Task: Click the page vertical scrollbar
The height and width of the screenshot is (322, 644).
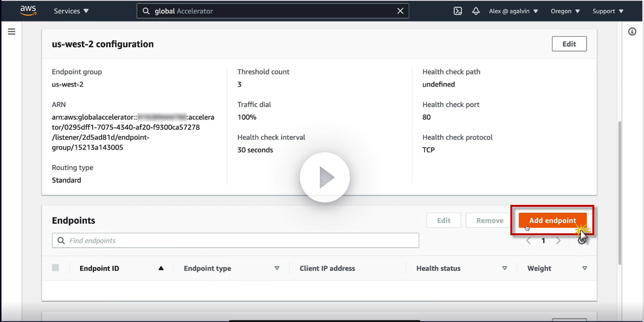Action: 621,193
